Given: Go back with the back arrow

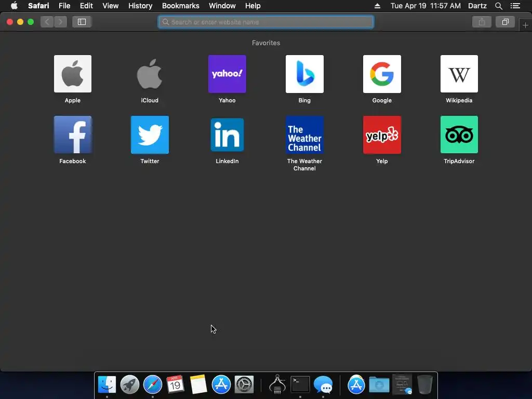Looking at the screenshot, I should coord(47,22).
